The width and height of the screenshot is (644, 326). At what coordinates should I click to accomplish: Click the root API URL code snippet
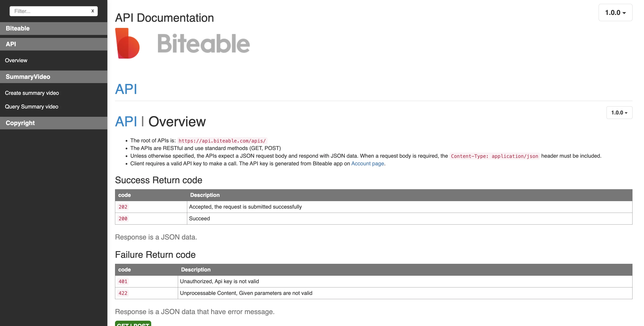click(x=222, y=141)
